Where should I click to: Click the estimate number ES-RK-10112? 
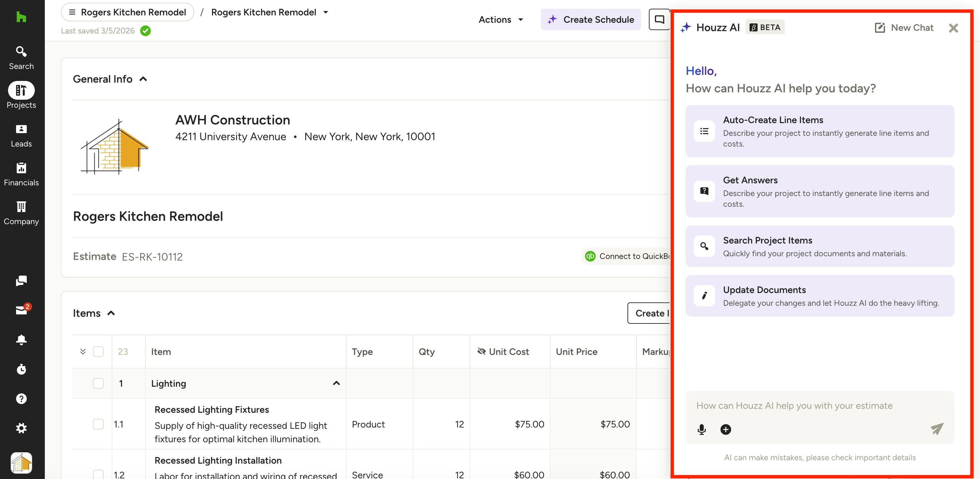tap(152, 257)
